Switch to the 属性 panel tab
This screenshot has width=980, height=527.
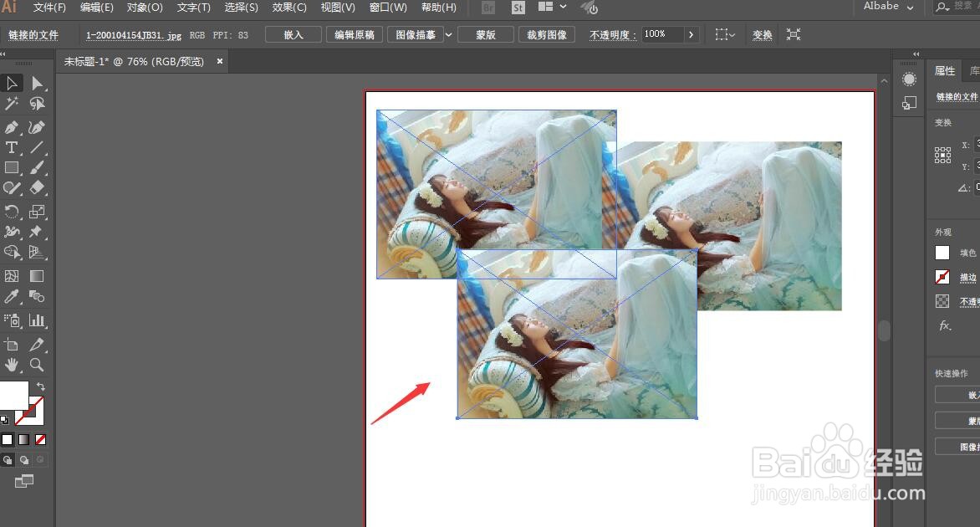(x=944, y=70)
